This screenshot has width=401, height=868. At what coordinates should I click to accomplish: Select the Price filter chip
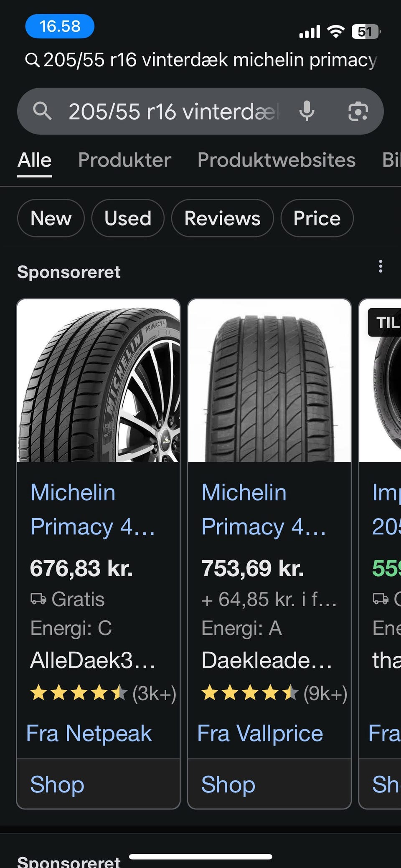[x=317, y=218]
